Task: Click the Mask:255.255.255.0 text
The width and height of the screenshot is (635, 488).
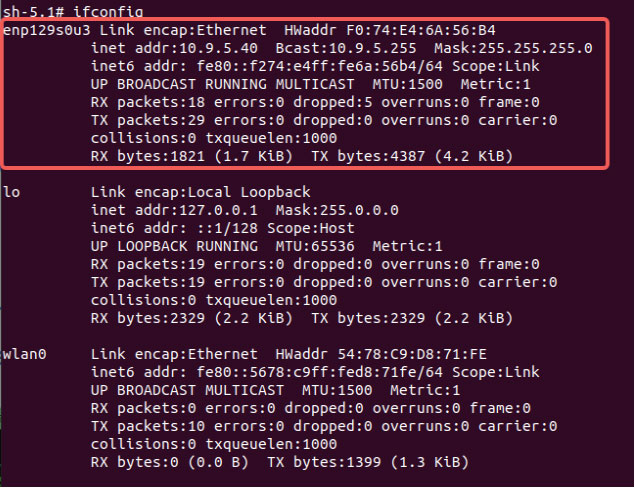Action: 513,48
